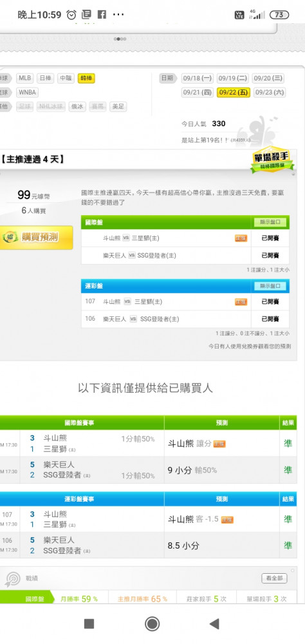Tap the 斗山熊 讓分 prediction cell

tap(221, 443)
